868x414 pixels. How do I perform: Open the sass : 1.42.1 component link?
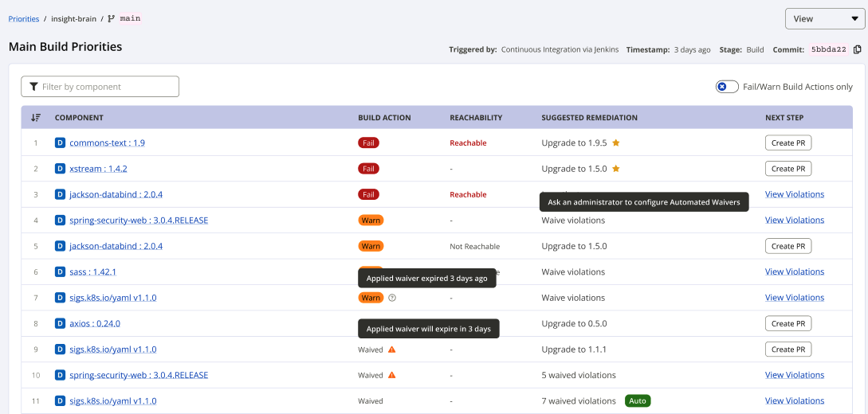[93, 272]
